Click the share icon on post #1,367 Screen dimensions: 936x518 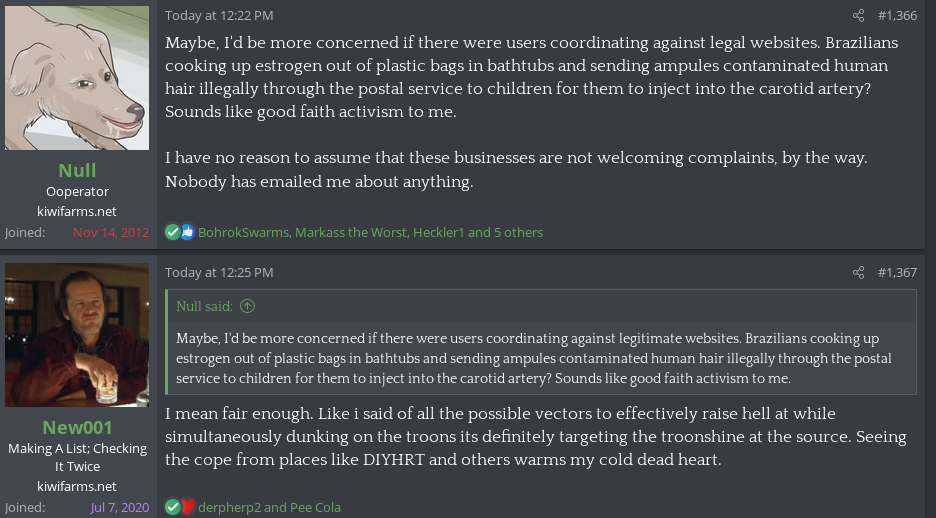click(x=858, y=273)
